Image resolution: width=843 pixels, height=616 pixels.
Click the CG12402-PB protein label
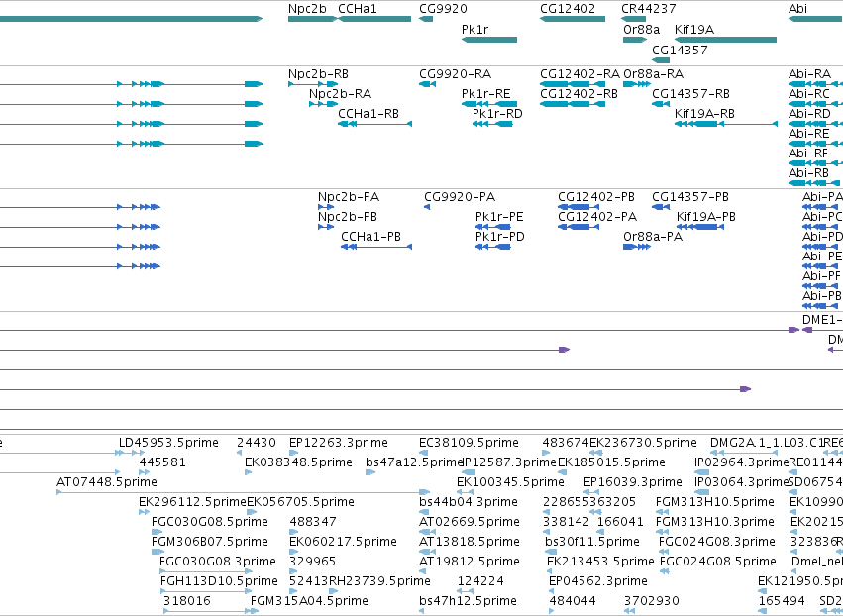pos(596,197)
